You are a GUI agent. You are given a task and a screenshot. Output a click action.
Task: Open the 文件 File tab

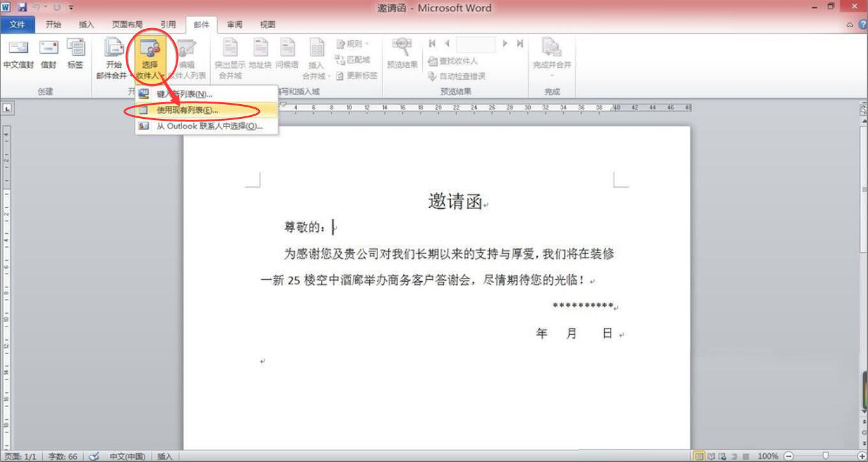(x=17, y=24)
